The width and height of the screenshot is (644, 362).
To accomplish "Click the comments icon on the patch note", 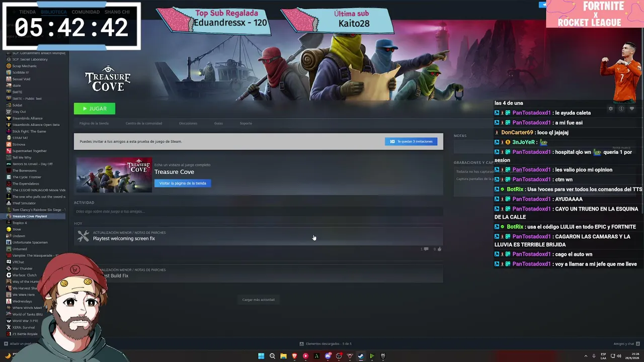I will coord(426,249).
